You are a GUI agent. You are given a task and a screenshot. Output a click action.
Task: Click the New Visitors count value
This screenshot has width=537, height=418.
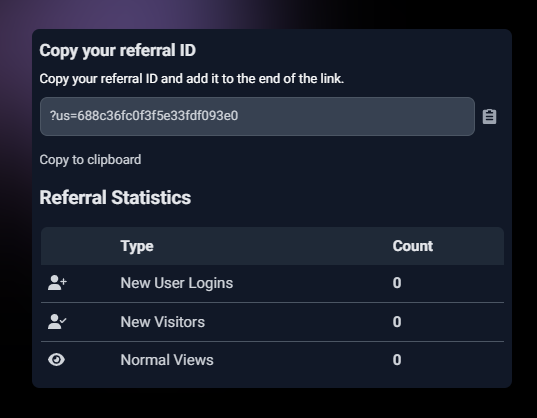[397, 322]
